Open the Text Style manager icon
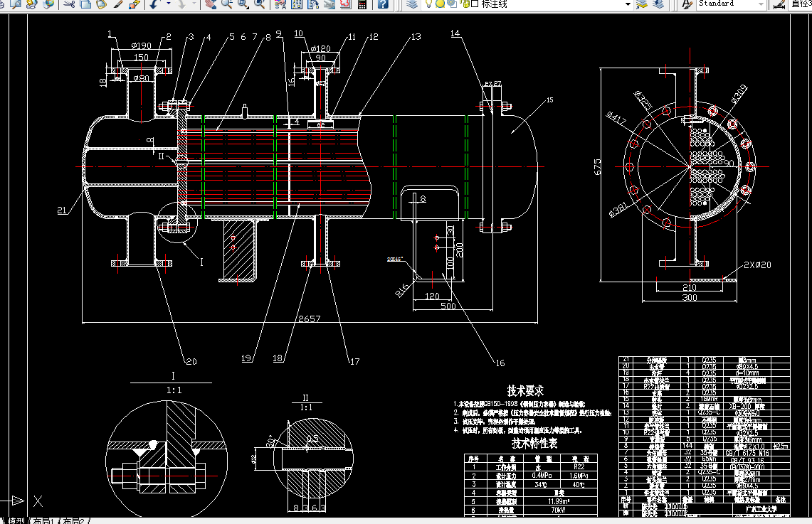812x524 pixels. (687, 4)
